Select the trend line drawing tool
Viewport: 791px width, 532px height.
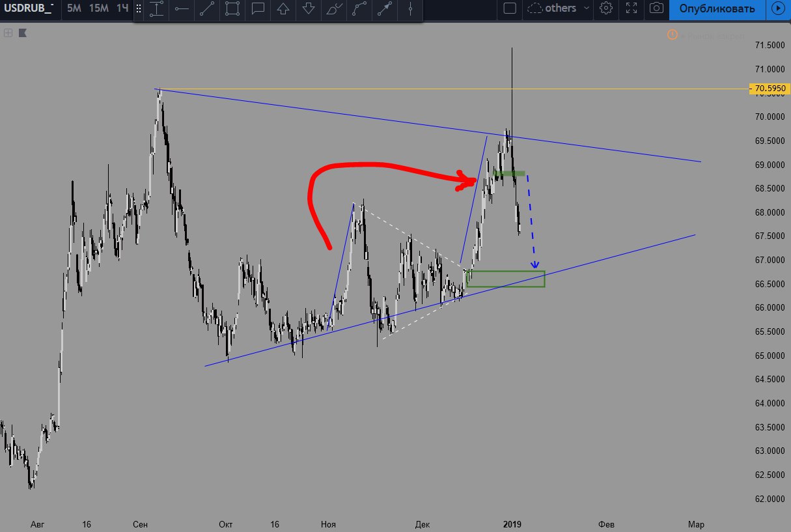coord(207,9)
